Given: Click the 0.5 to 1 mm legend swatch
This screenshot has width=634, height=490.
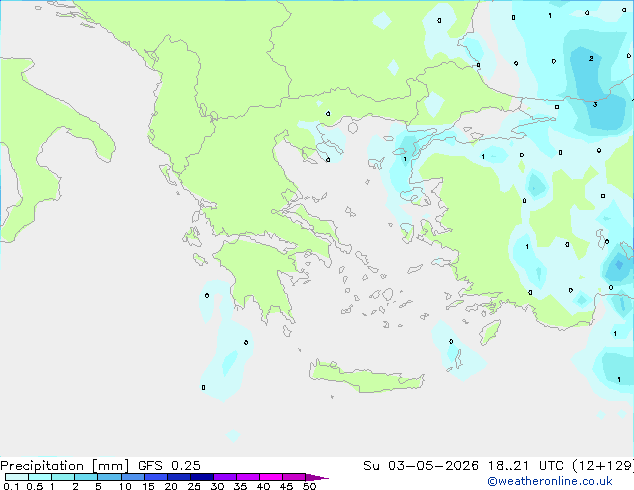Looking at the screenshot, I should [x=40, y=477].
